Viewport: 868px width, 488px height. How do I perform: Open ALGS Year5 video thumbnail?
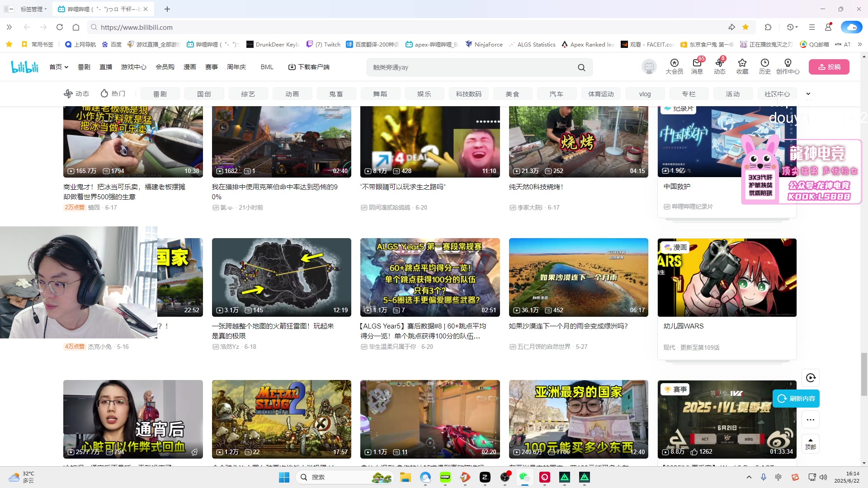tap(430, 277)
